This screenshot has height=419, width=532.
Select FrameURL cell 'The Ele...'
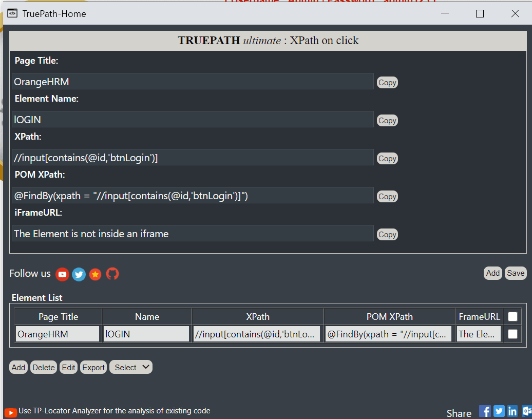click(479, 334)
